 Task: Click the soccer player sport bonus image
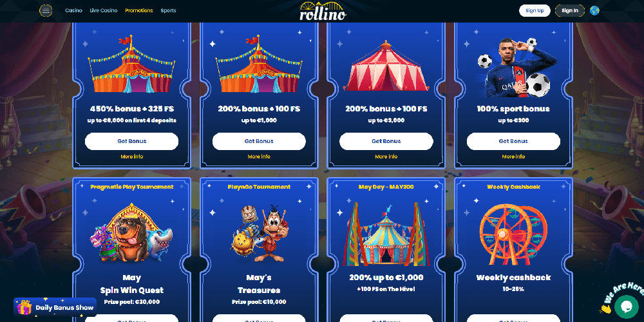pos(513,68)
